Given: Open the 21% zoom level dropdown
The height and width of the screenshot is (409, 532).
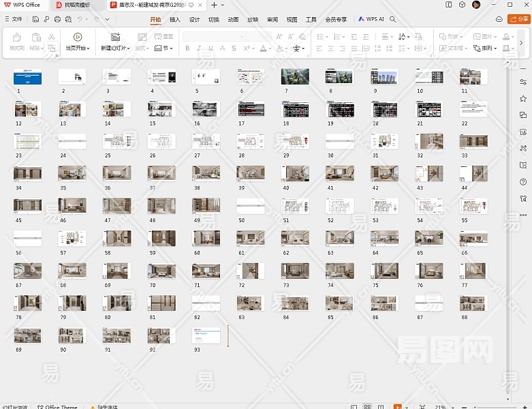Looking at the screenshot, I should coord(443,406).
